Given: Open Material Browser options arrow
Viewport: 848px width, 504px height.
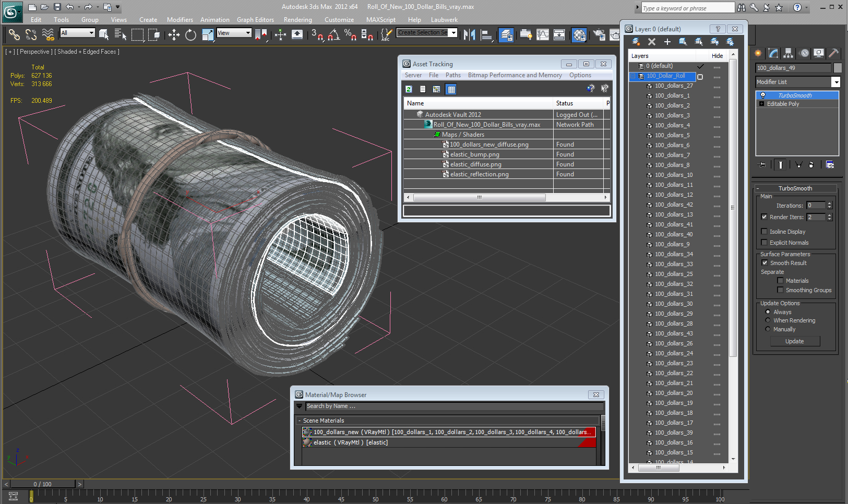Looking at the screenshot, I should 300,406.
